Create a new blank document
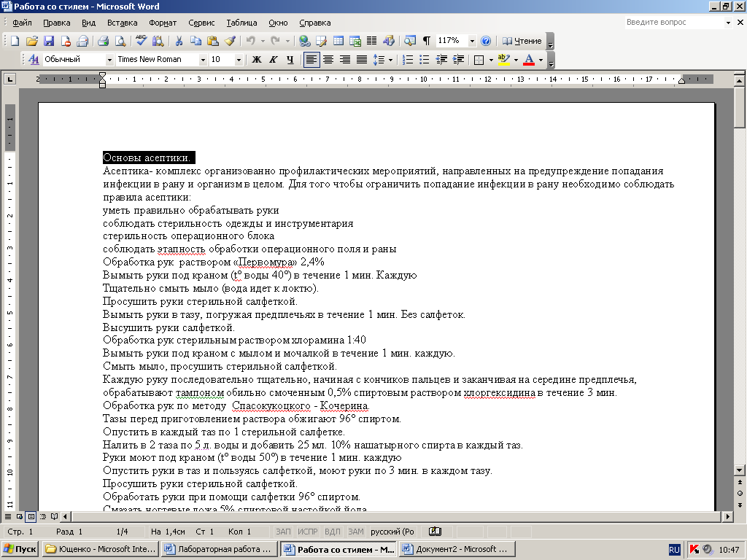Screen dimensions: 747x560 point(15,41)
